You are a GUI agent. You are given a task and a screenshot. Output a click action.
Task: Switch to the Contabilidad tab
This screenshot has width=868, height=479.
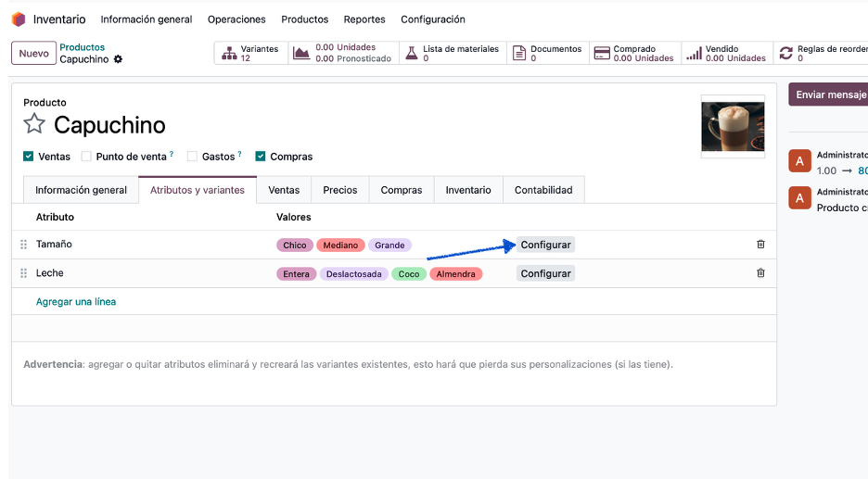click(543, 190)
